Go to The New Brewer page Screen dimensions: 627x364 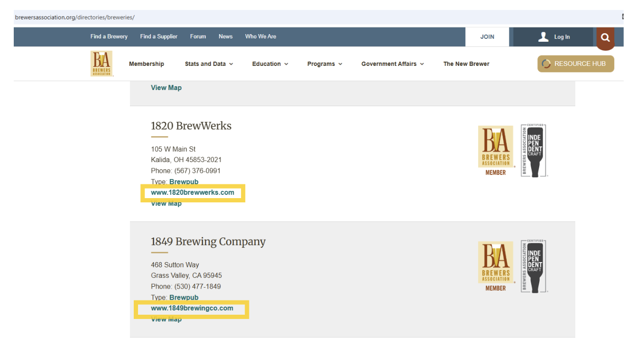click(466, 64)
